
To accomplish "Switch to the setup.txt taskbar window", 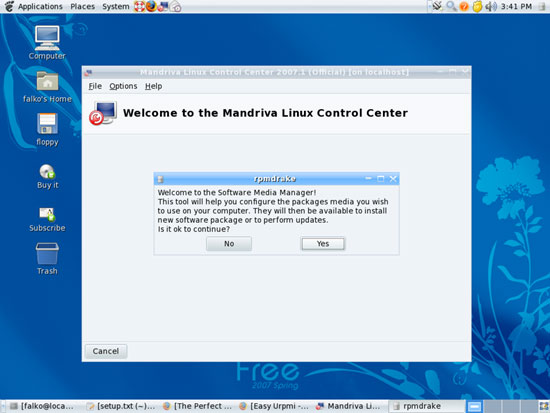I will (121, 406).
